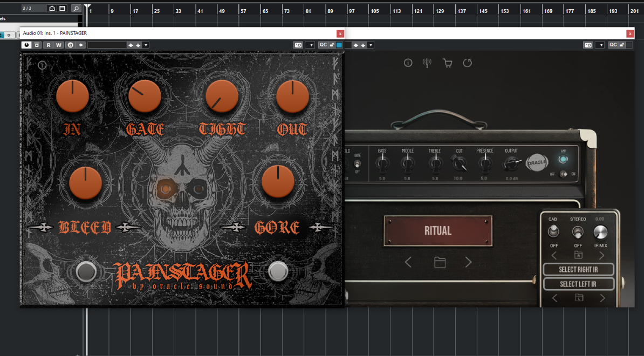Open the amp plugin info icon
This screenshot has width=644, height=356.
pos(408,63)
